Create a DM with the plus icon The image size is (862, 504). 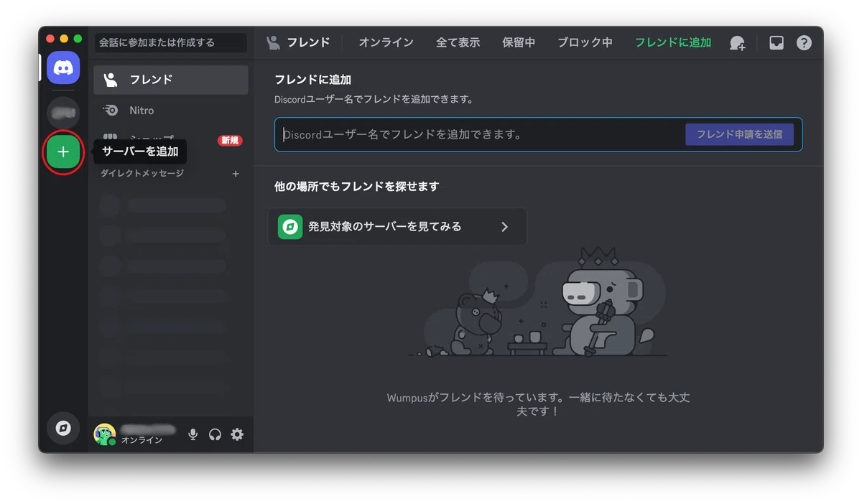tap(236, 174)
